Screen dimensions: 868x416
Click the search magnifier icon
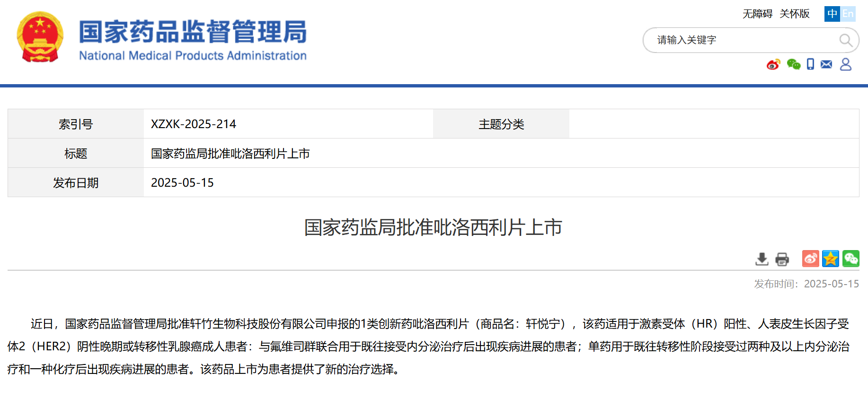[845, 40]
